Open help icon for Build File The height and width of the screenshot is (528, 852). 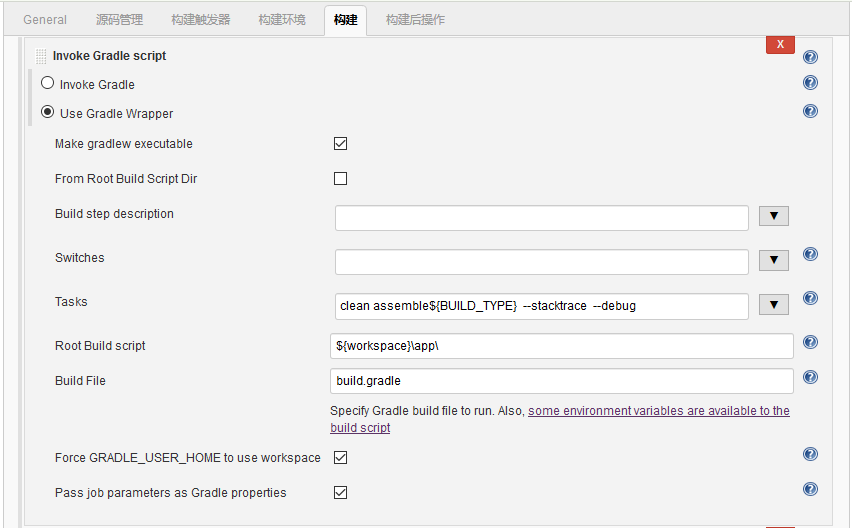pos(810,378)
